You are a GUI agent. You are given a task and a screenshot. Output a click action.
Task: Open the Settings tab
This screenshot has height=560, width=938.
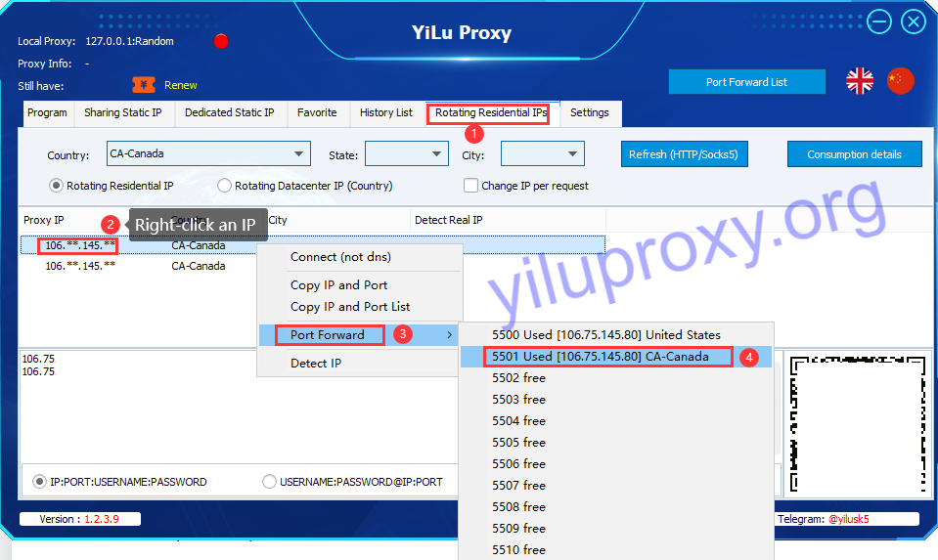(x=590, y=113)
